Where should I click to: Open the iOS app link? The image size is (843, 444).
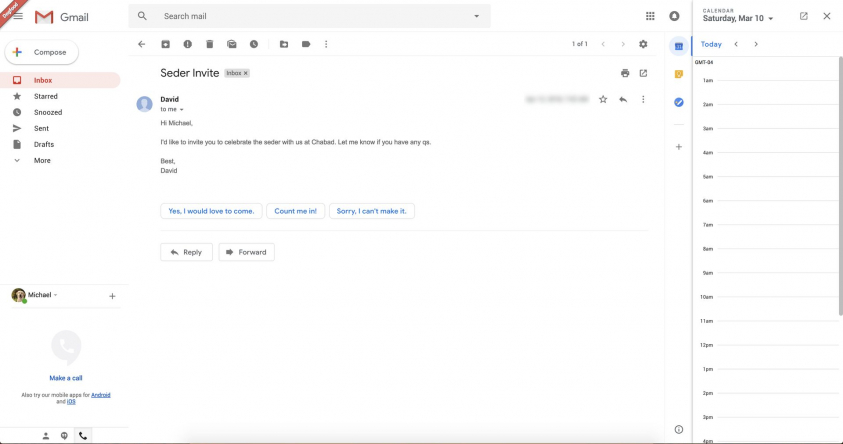71,402
